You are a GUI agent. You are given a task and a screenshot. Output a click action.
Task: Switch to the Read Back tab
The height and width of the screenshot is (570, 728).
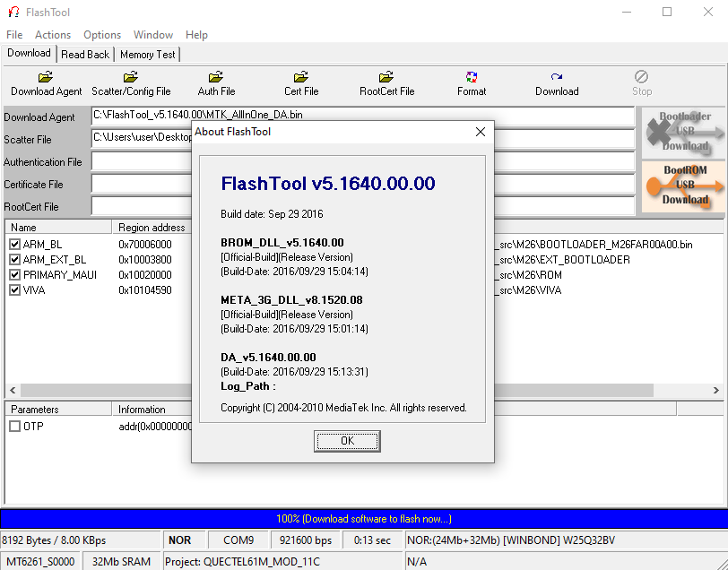(x=85, y=55)
